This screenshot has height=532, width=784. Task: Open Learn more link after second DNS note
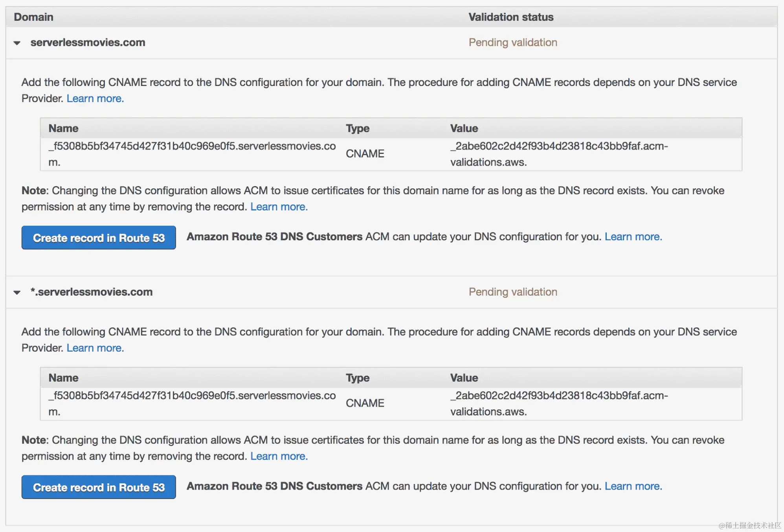pyautogui.click(x=279, y=456)
